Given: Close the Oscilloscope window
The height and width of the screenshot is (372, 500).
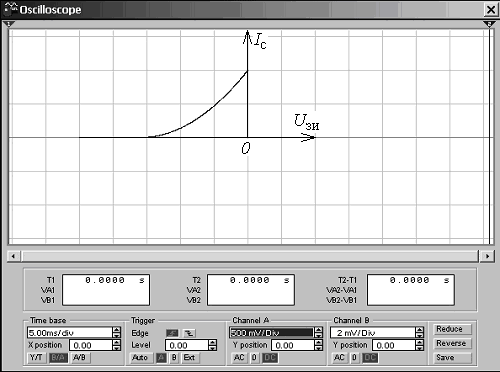Looking at the screenshot, I should coord(491,9).
